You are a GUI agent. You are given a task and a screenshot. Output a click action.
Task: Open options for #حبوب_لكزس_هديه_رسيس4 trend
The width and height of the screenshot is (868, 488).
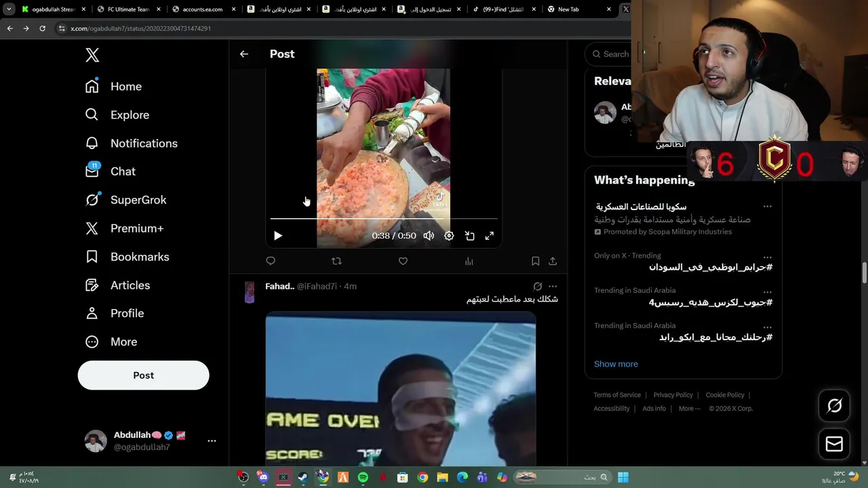767,292
